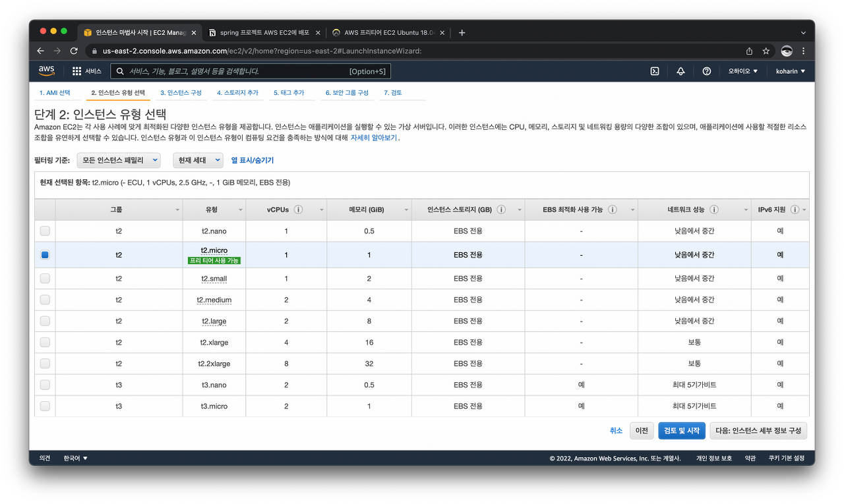Click info icon next to vCPUs header
The image size is (844, 504).
coord(298,210)
